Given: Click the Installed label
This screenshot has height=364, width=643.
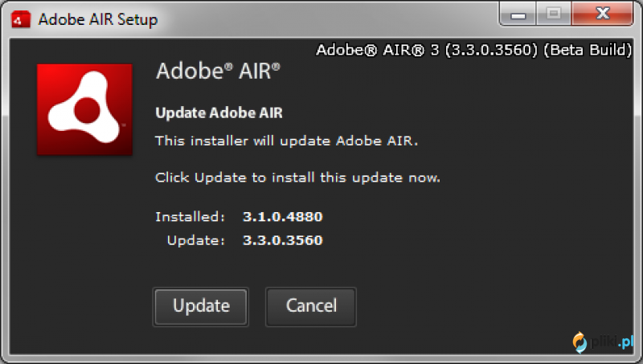Looking at the screenshot, I should pyautogui.click(x=190, y=216).
